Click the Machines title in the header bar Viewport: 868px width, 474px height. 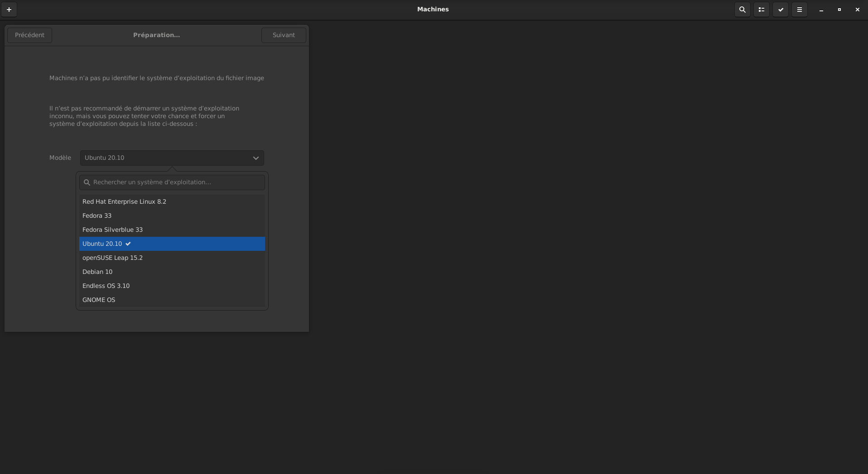pos(433,10)
